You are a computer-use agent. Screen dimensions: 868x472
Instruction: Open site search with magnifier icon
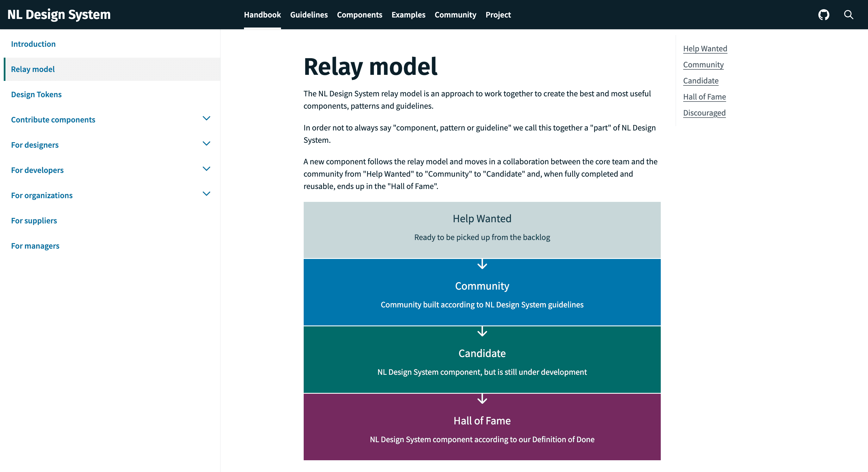coord(848,15)
